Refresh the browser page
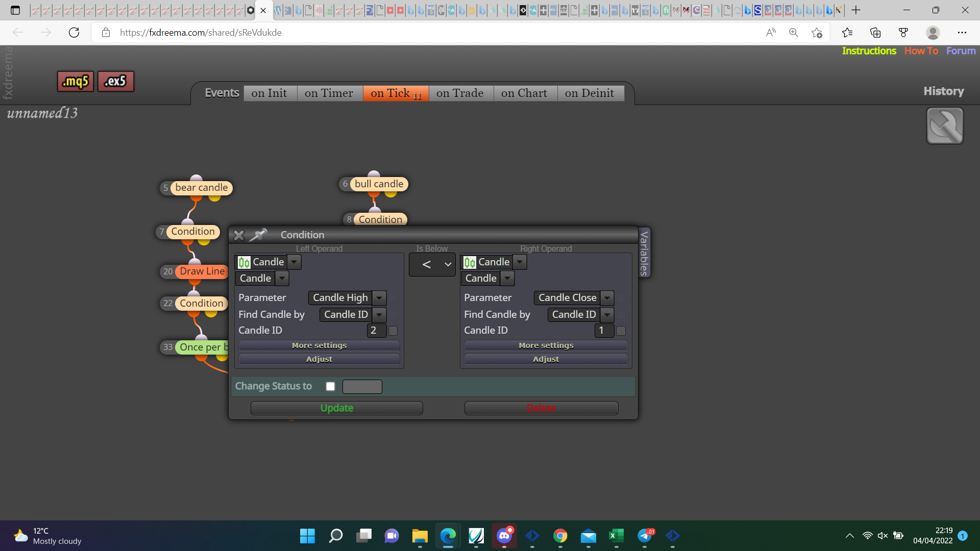980x551 pixels. click(x=74, y=33)
